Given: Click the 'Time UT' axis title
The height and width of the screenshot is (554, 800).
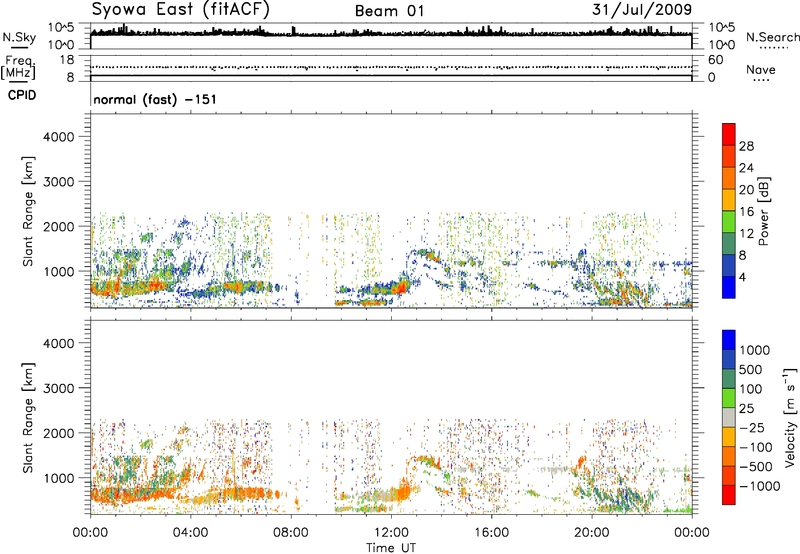Looking at the screenshot, I should point(391,548).
